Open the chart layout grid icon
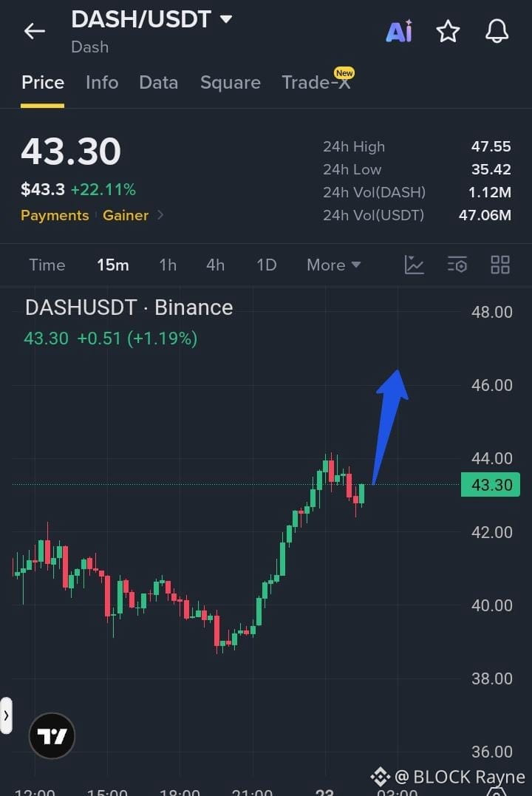532x796 pixels. click(500, 265)
